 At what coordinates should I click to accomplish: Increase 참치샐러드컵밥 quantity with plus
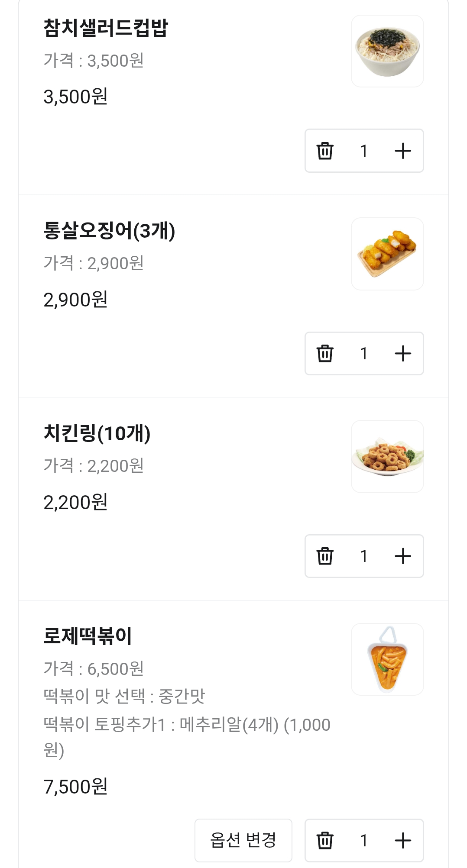[x=403, y=151]
